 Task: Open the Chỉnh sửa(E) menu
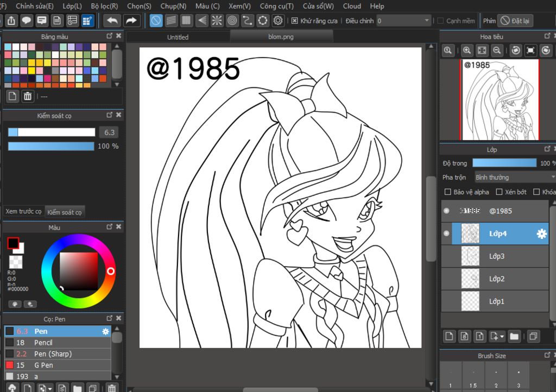point(35,6)
